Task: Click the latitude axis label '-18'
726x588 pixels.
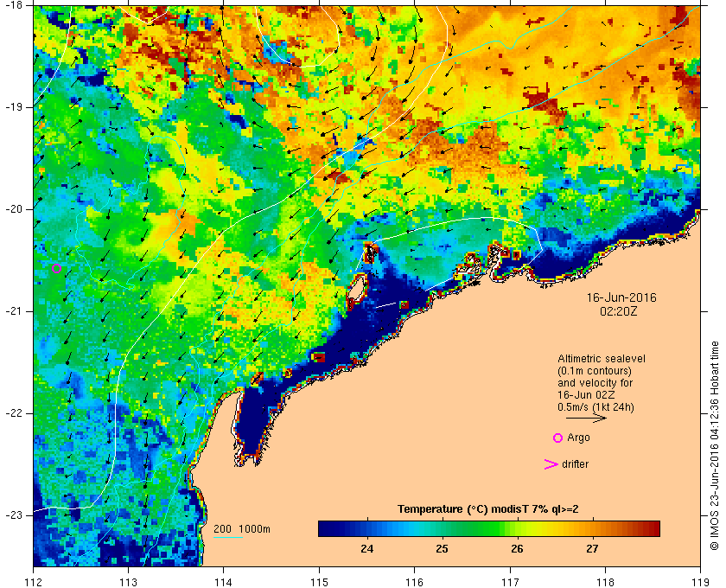Action: pyautogui.click(x=13, y=3)
